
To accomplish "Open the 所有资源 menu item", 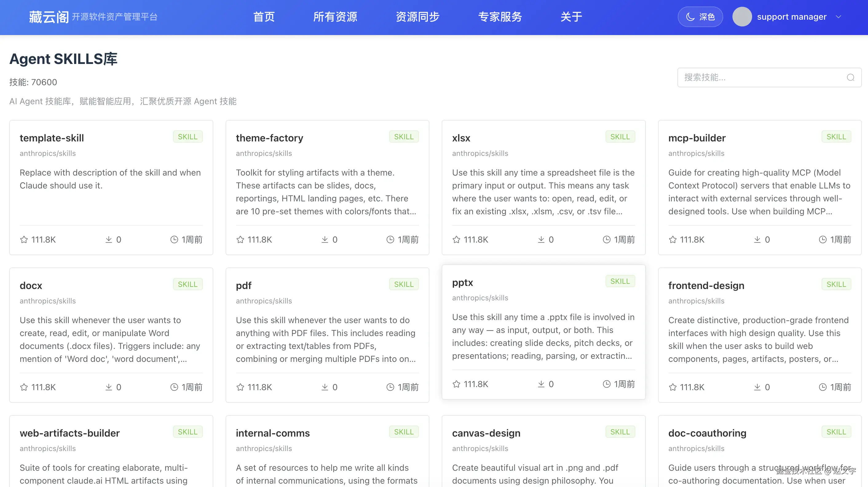I will (335, 17).
